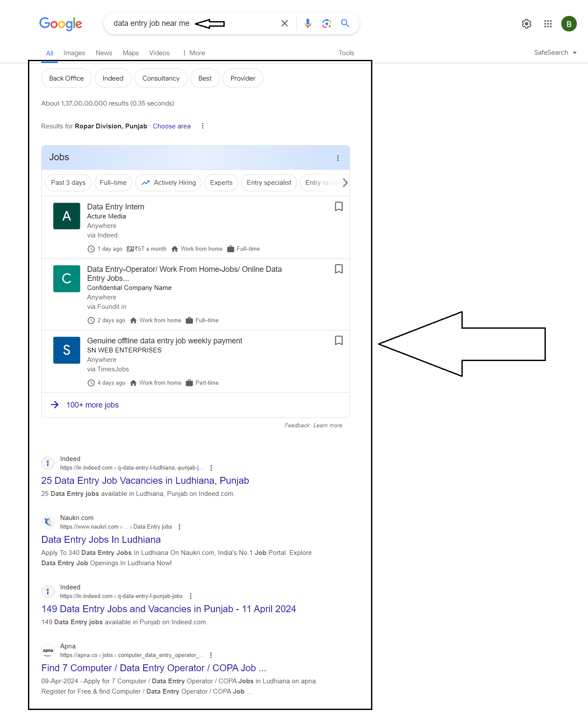Start voice search with microphone icon
588x713 pixels.
tap(308, 23)
